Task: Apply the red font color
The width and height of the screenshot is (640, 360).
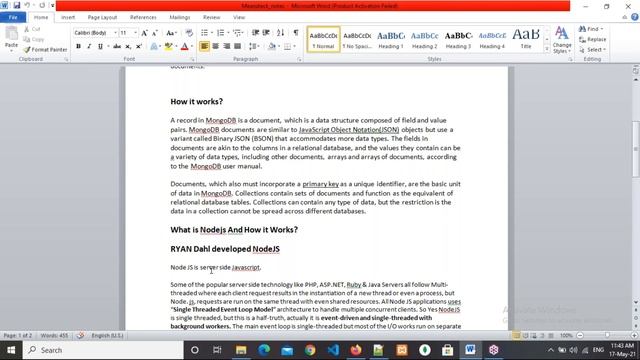Action: (x=184, y=47)
